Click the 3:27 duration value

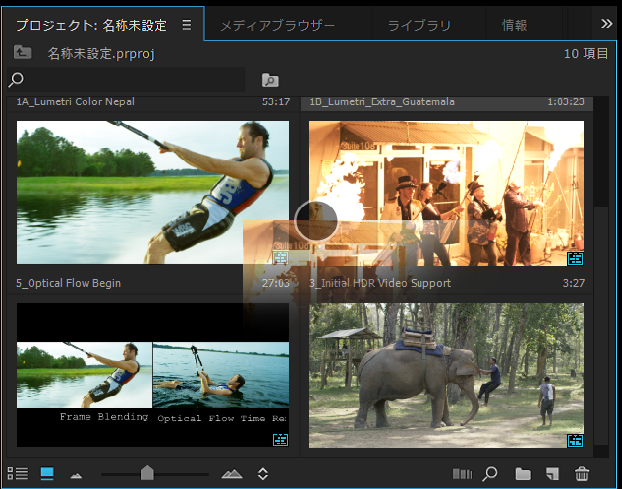click(574, 283)
